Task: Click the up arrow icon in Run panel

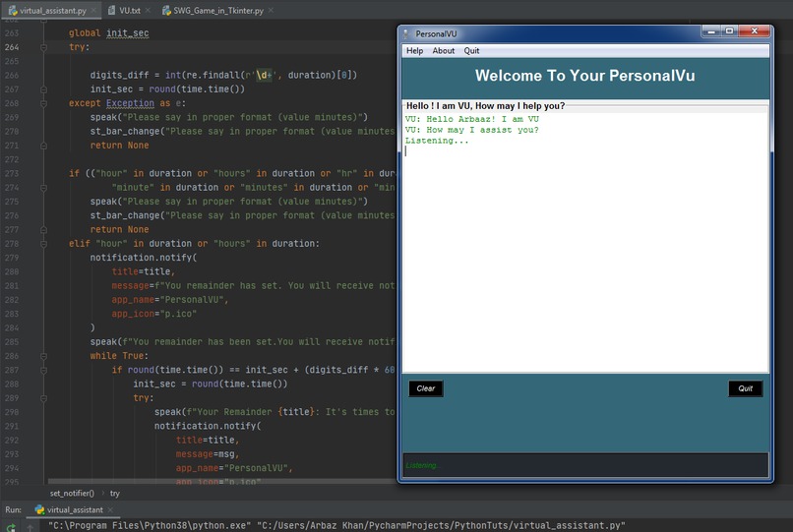Action: pos(30,528)
